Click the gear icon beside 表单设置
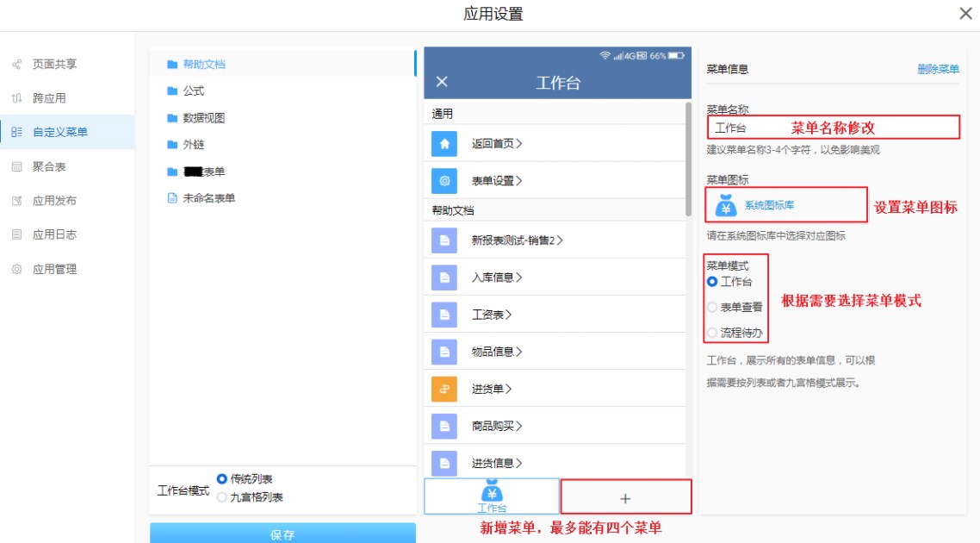 click(444, 181)
